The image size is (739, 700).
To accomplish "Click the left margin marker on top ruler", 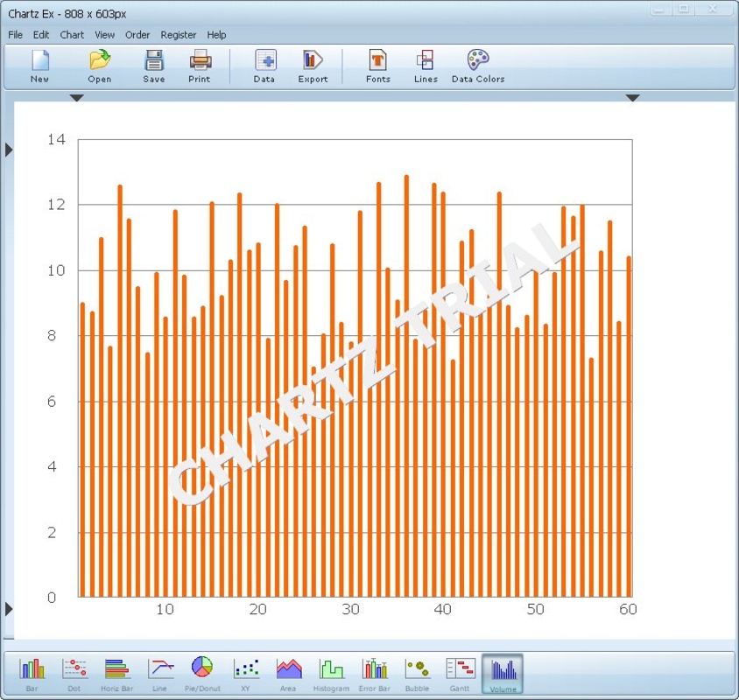I will [76, 98].
